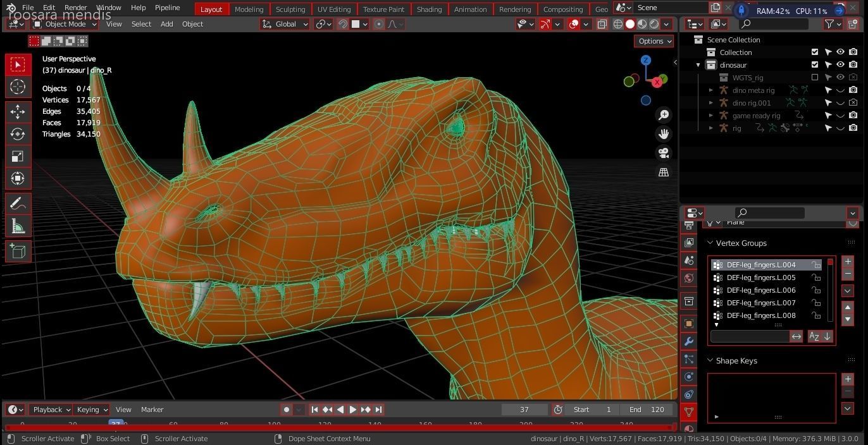The image size is (868, 445).
Task: Toggle selectability arrow for game ready rig
Action: click(828, 116)
